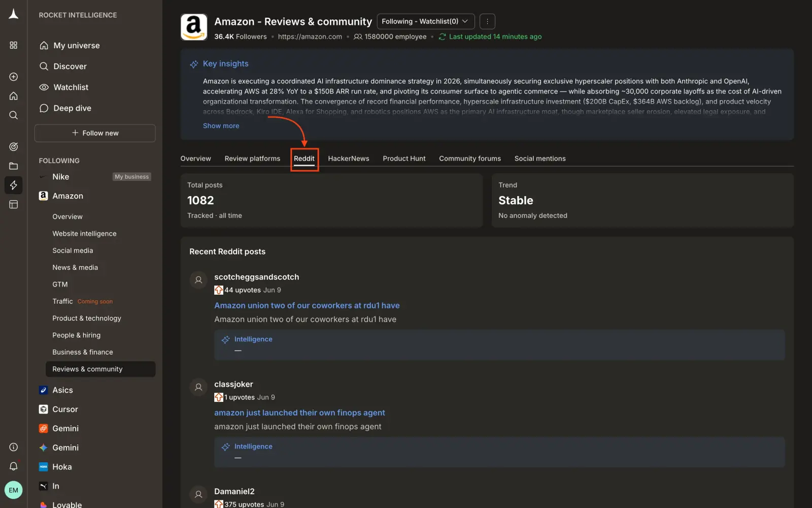Viewport: 812px width, 508px height.
Task: Click the Rocket Intelligence logo icon
Action: 14,14
